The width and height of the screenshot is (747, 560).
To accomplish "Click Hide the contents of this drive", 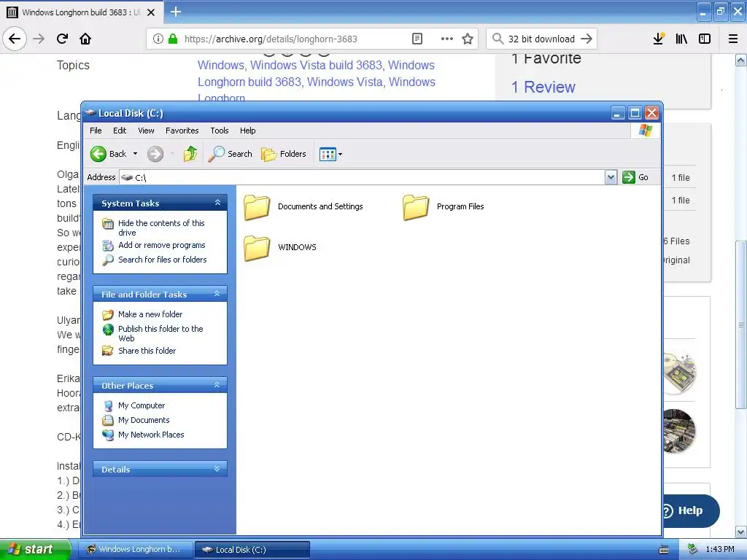I will pyautogui.click(x=161, y=227).
